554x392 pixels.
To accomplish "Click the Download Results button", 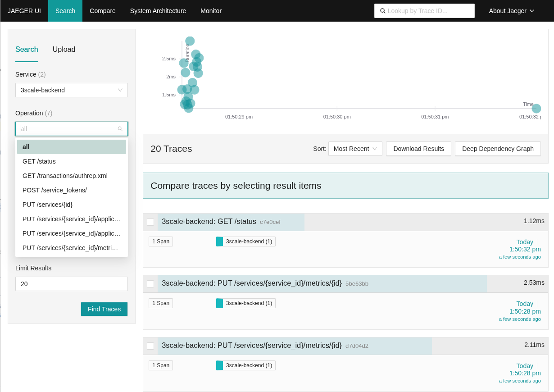I will (x=418, y=149).
